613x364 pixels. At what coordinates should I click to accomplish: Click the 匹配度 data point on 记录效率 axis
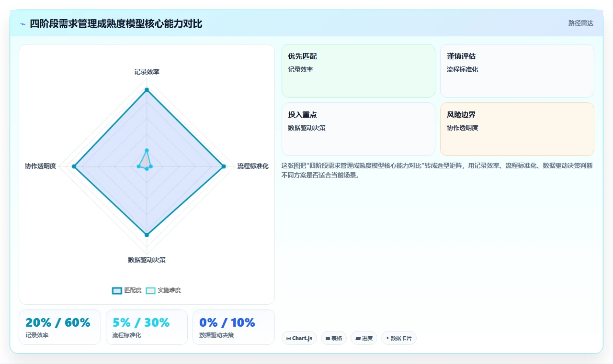point(147,90)
